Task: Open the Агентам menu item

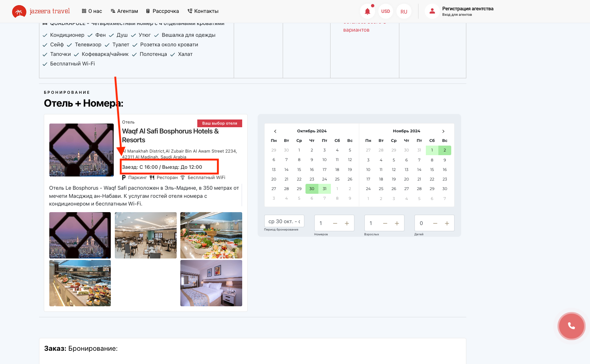Action: [124, 11]
